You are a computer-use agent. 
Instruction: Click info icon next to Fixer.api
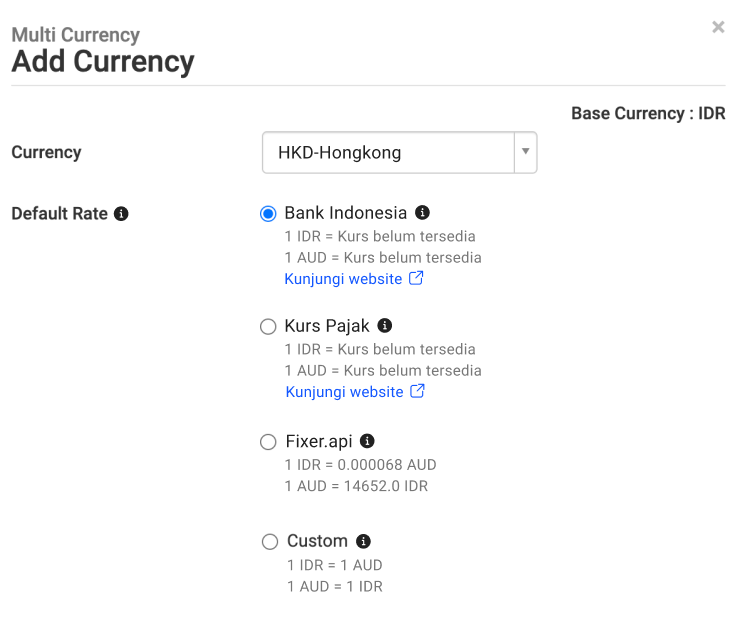tap(367, 441)
